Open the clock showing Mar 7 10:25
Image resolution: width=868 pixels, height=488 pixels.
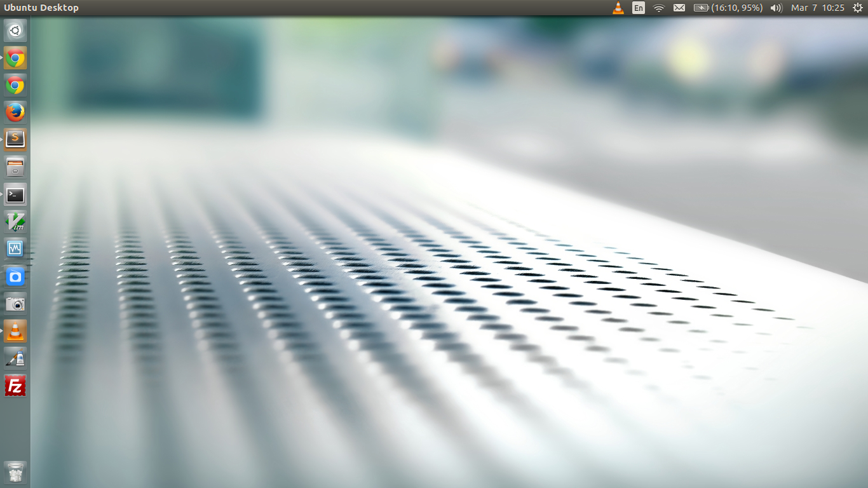click(x=818, y=8)
